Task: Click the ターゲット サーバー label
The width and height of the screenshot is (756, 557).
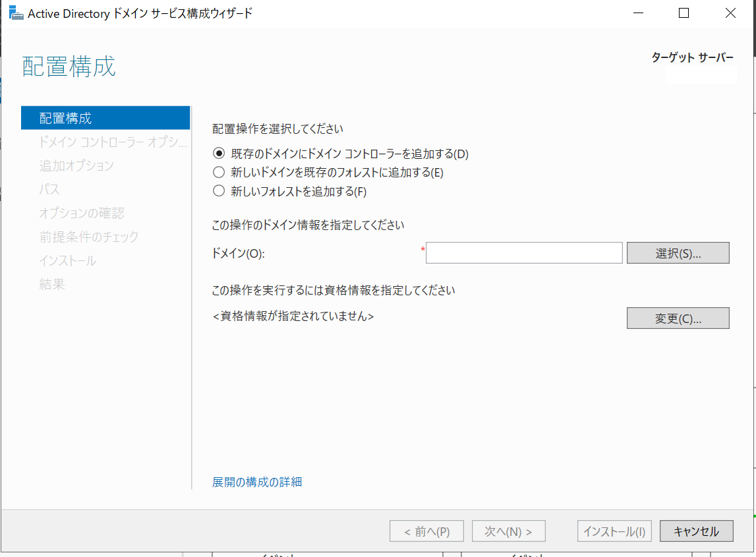Action: 692,57
